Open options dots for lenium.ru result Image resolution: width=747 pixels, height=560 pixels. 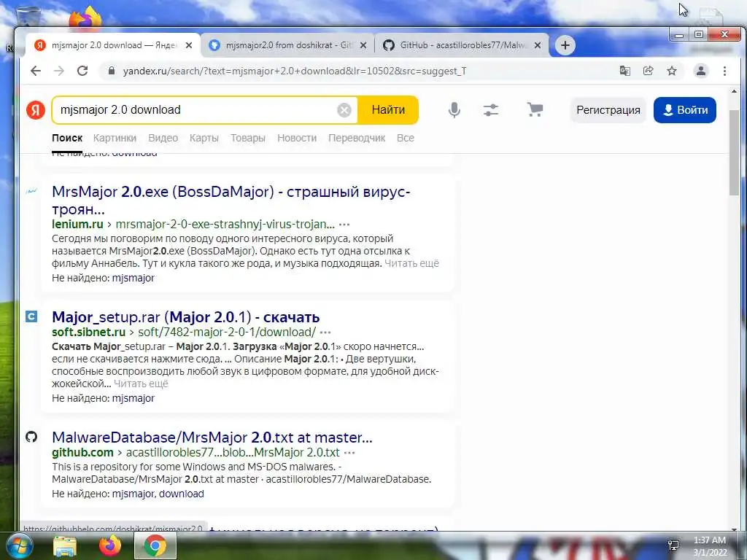[x=344, y=225]
